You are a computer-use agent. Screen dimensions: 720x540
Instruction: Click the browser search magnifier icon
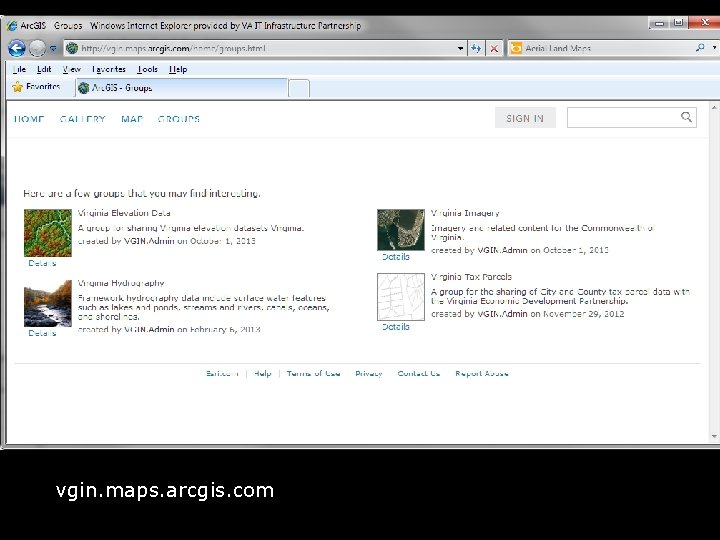point(700,48)
